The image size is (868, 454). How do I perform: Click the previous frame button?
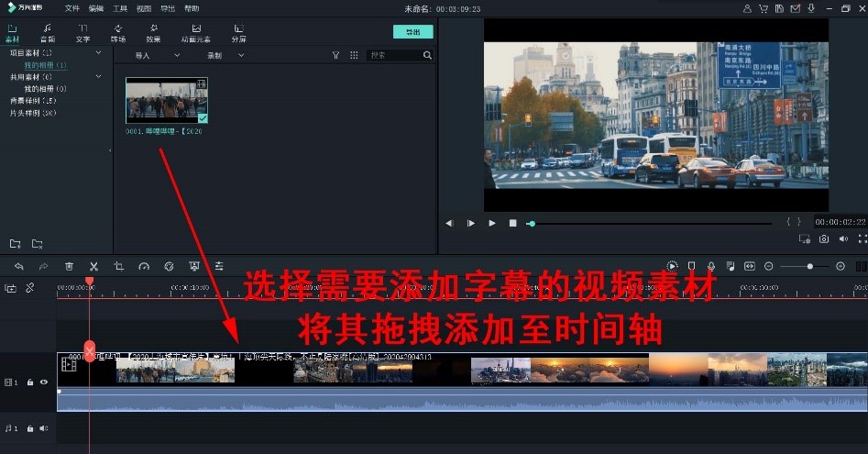[449, 223]
